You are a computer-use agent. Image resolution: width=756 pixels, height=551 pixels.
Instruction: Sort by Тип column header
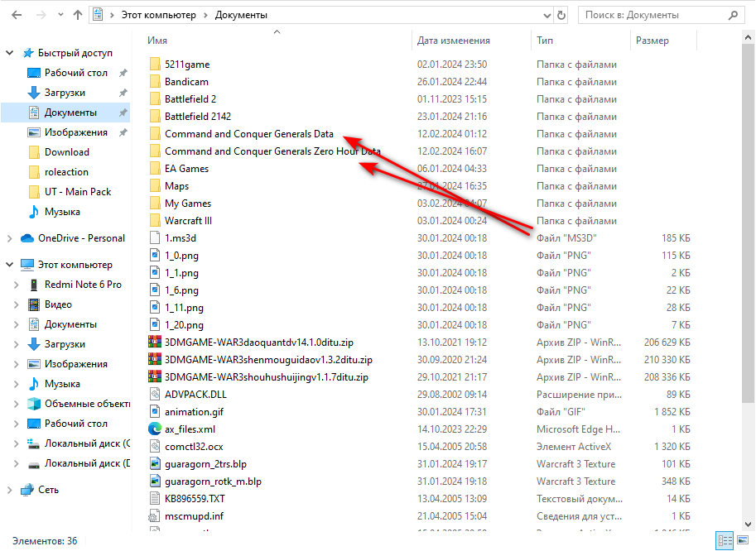545,41
